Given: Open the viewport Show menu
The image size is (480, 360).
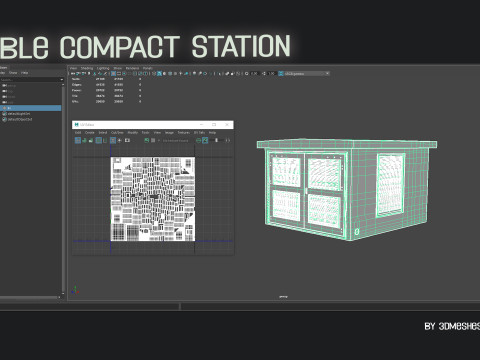Looking at the screenshot, I should coord(117,68).
